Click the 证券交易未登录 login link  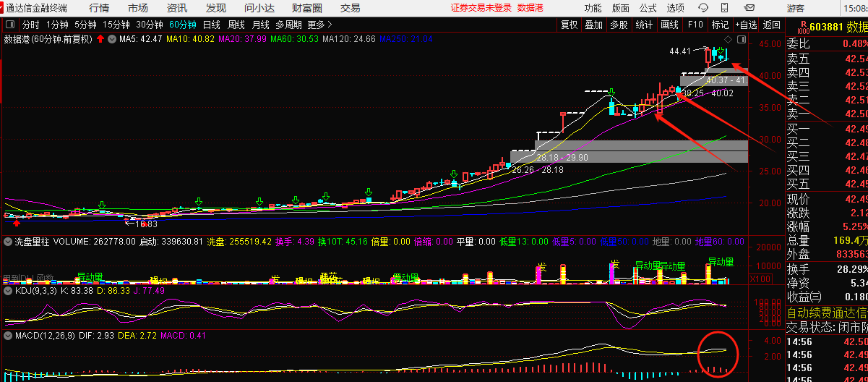[481, 8]
